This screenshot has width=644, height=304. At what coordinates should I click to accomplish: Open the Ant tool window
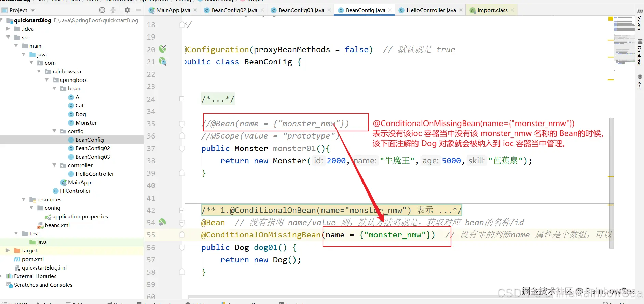(640, 81)
